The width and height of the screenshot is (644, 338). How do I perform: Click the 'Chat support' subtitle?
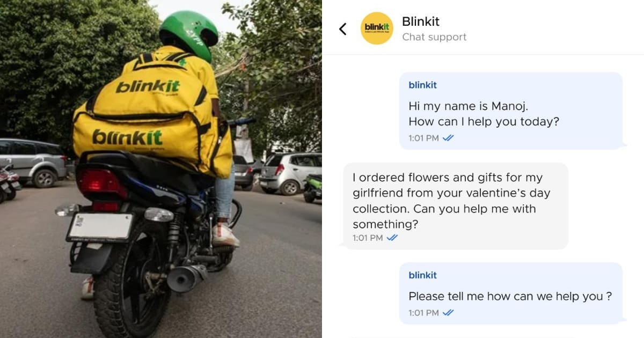434,37
